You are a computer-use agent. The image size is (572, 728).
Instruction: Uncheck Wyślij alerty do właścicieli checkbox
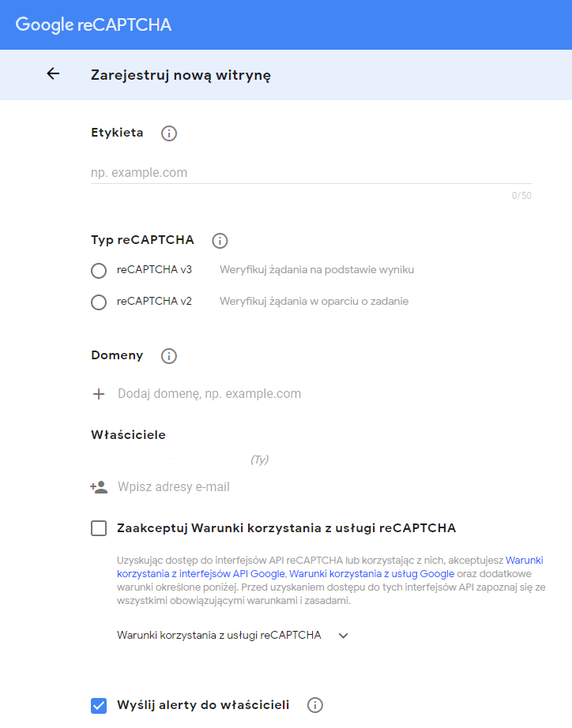click(x=99, y=705)
